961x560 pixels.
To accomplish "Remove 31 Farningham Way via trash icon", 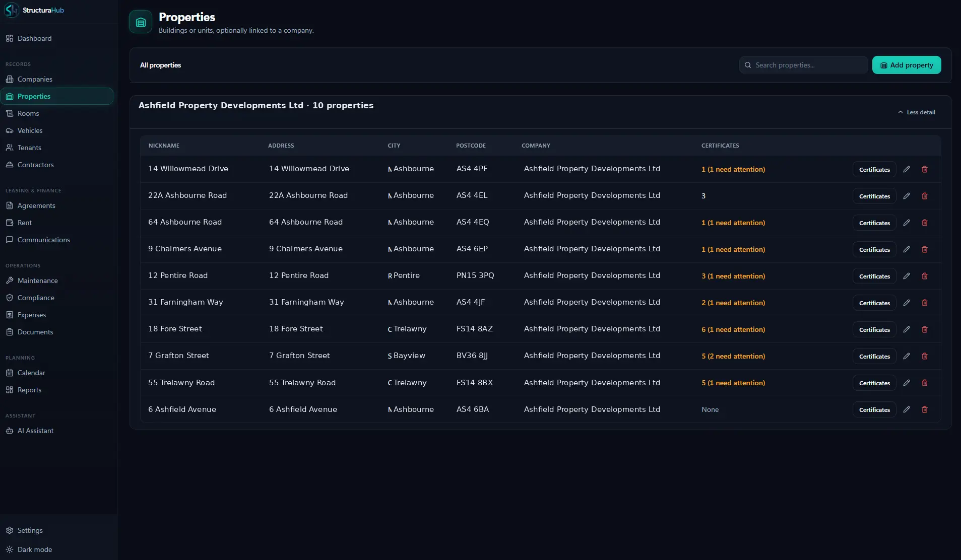I will coord(925,303).
